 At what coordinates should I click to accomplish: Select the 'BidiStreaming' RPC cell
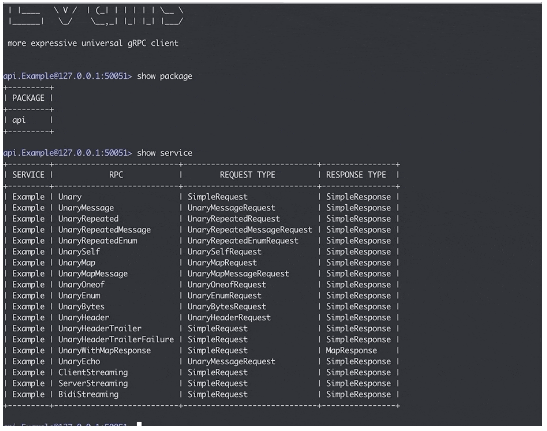coord(88,394)
